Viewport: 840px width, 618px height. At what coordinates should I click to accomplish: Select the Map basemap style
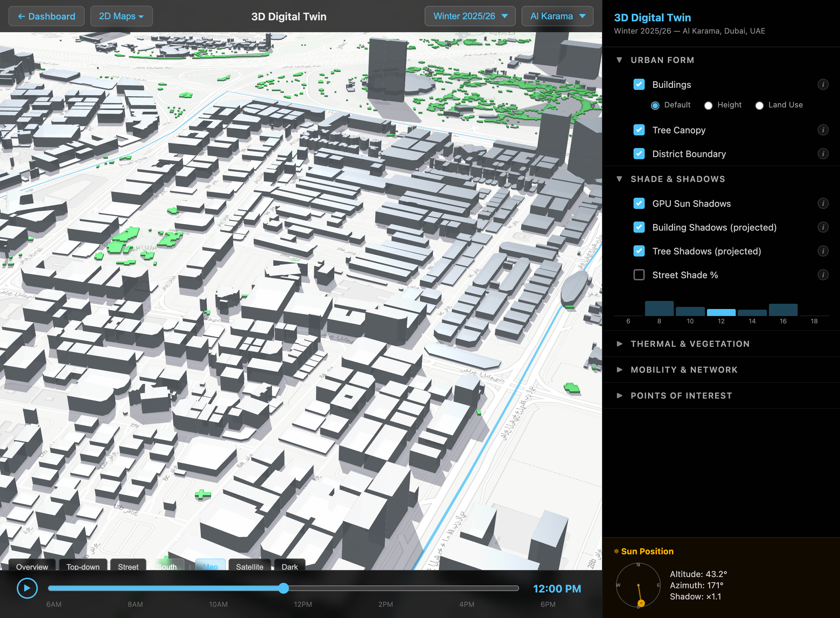pyautogui.click(x=210, y=565)
